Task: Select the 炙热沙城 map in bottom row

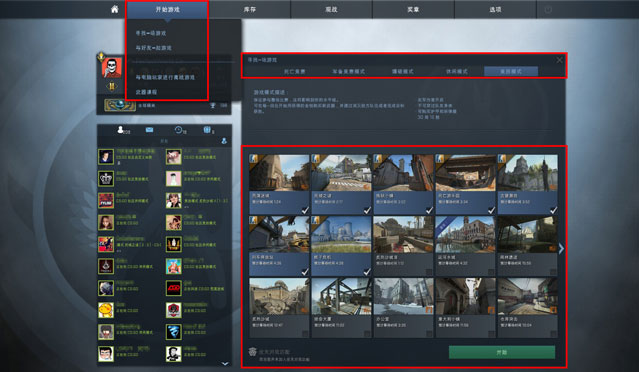Action: coord(279,296)
